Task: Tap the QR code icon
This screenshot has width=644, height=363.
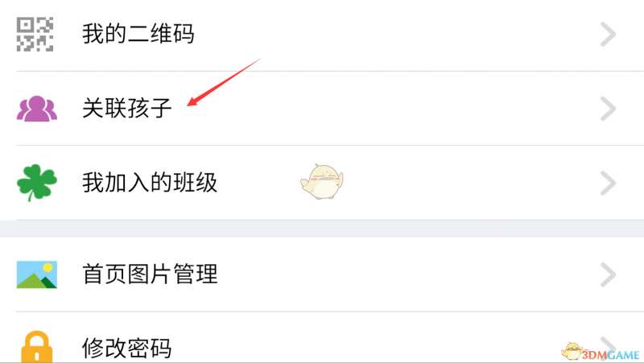Action: [35, 34]
